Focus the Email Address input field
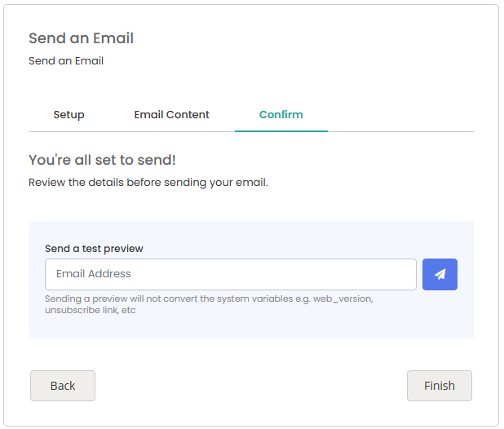504x429 pixels. tap(231, 274)
